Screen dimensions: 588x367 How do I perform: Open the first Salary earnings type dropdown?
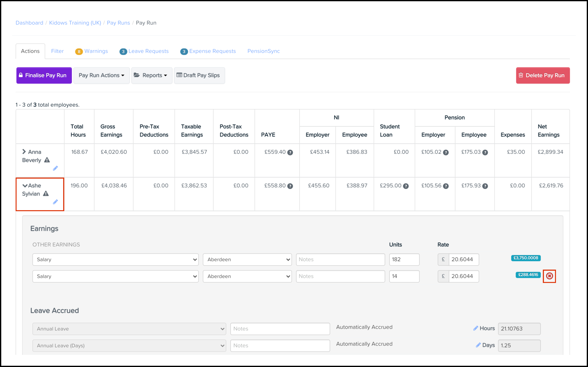pos(115,260)
